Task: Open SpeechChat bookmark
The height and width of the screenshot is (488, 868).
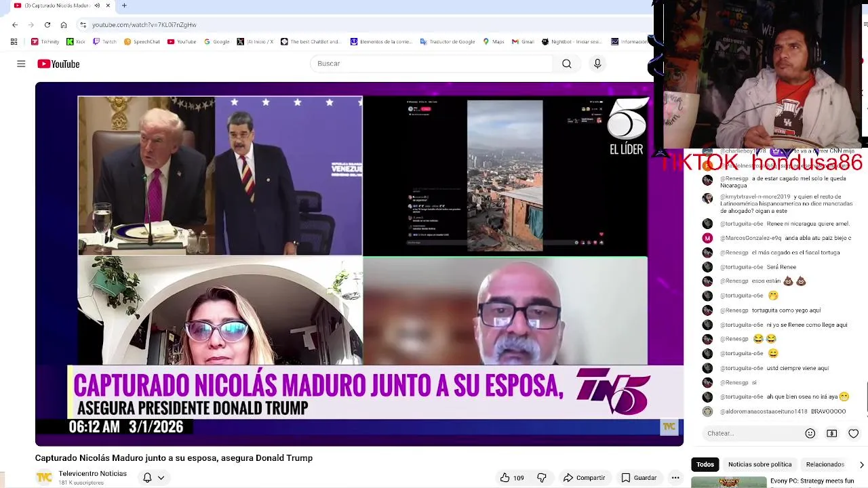Action: [141, 41]
